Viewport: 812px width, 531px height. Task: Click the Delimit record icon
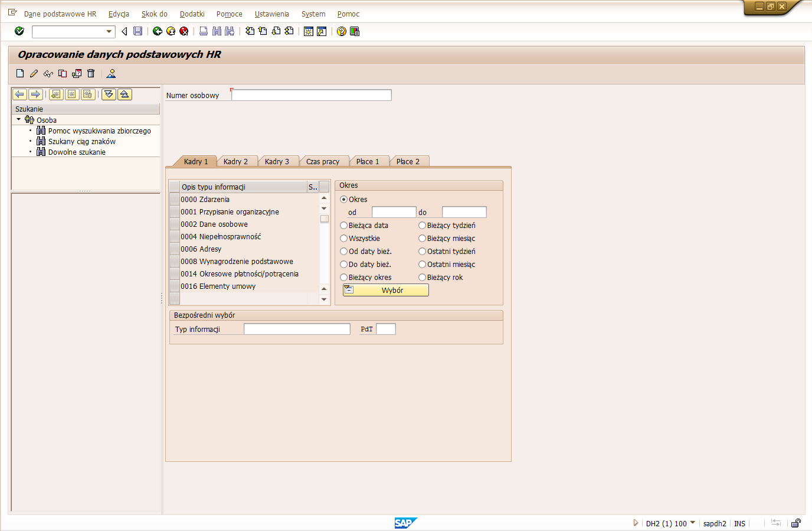(77, 74)
